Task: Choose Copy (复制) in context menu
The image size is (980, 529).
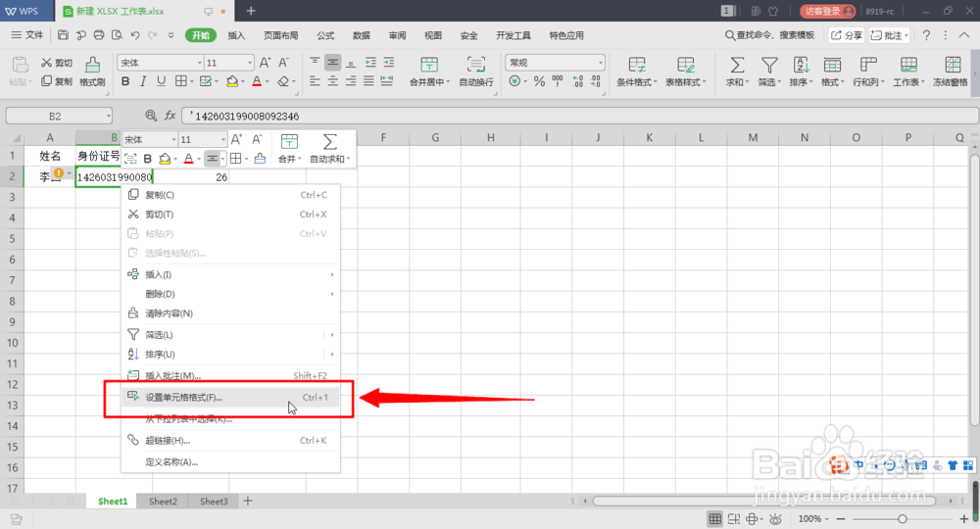Action: [x=230, y=195]
